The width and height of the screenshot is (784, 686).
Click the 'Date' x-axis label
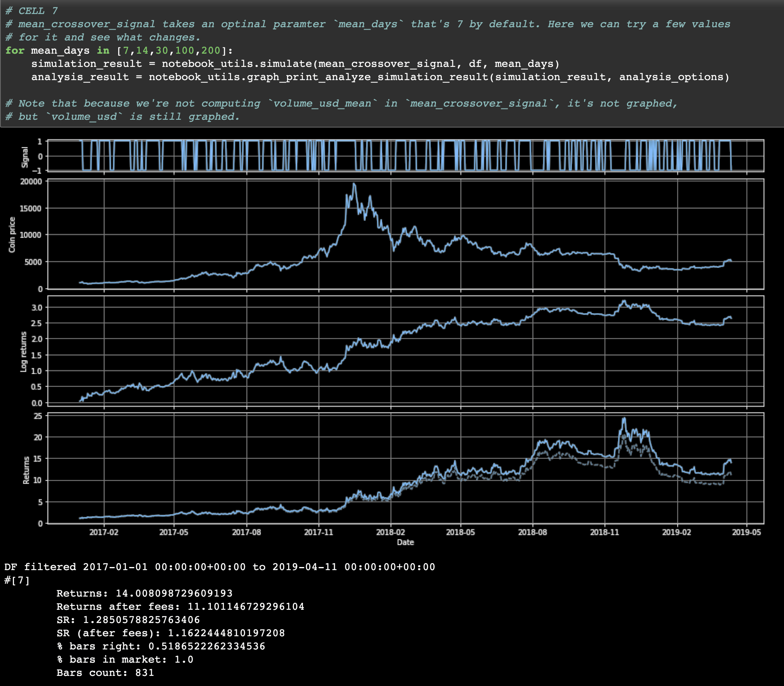(x=405, y=542)
